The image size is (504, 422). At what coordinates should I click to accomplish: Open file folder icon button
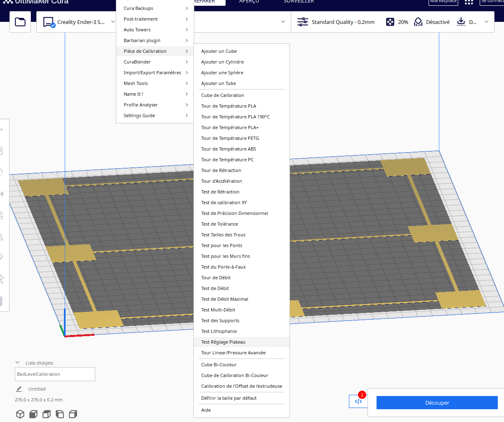point(20,22)
